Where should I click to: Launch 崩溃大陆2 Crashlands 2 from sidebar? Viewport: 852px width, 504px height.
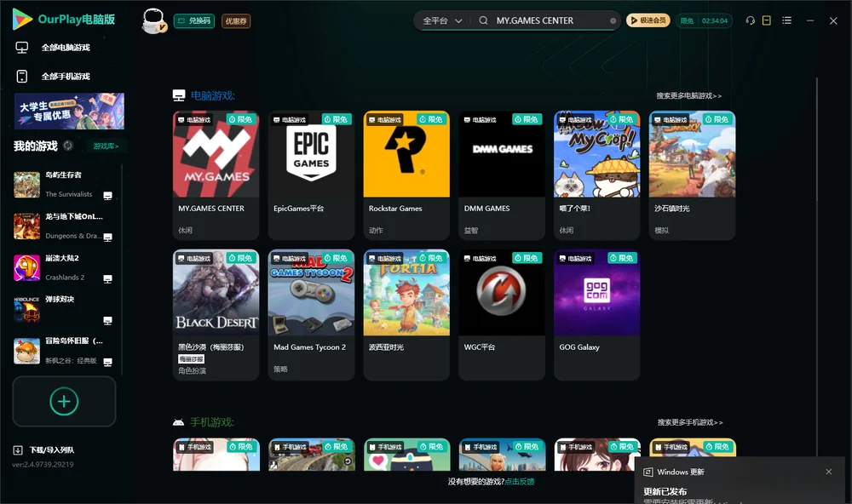click(63, 267)
